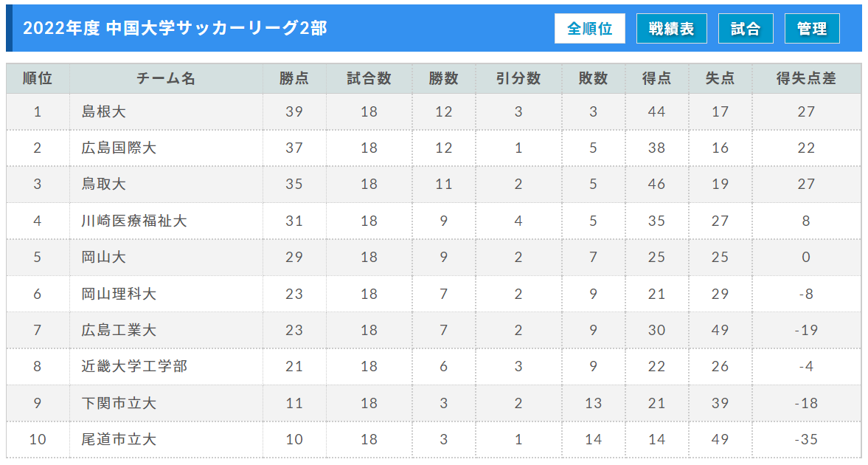This screenshot has width=868, height=465.
Task: Click the 得失点差 column header
Action: [x=806, y=78]
